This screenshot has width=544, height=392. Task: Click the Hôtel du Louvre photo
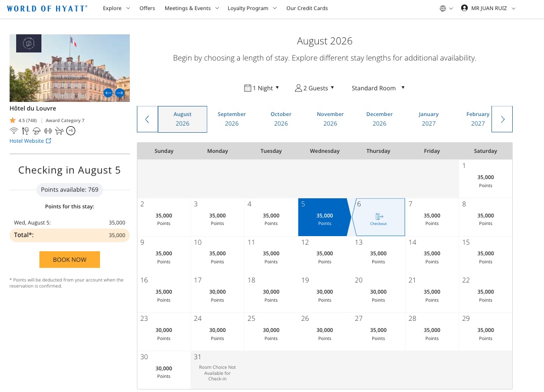tap(70, 68)
